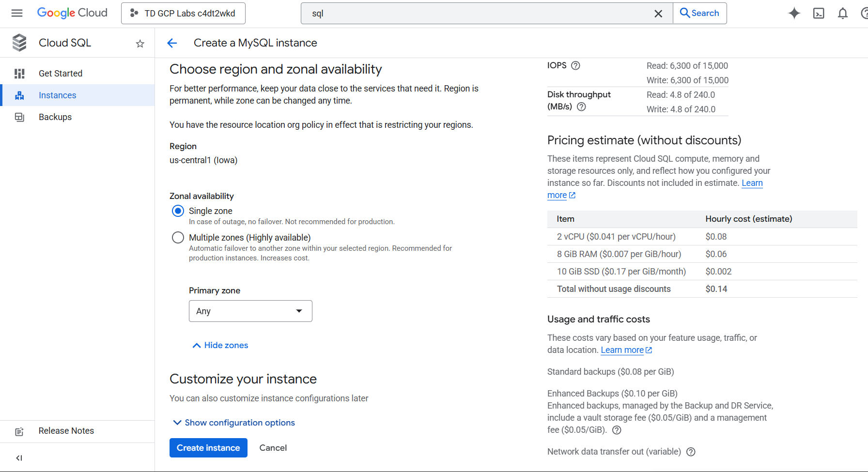
Task: Open the Primary zone dropdown
Action: click(x=250, y=311)
